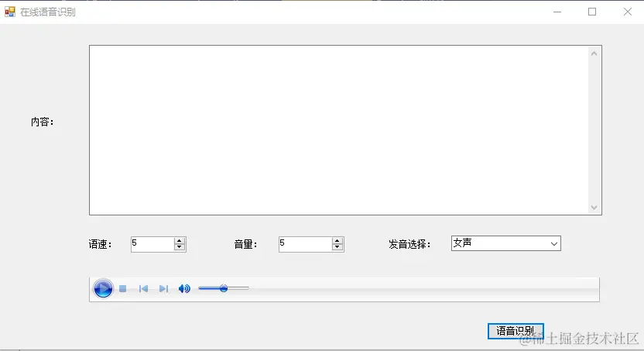This screenshot has width=644, height=351.
Task: Click the text area scroll-down arrow
Action: pos(594,208)
